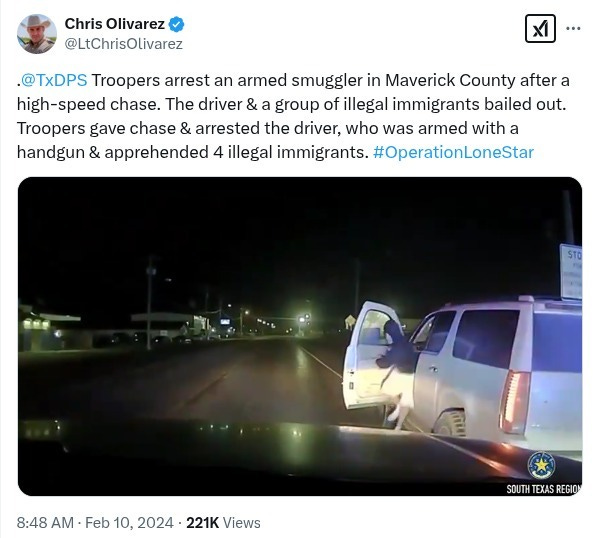Open the #OperationLoneStar hashtag
597x538 pixels.
click(453, 152)
